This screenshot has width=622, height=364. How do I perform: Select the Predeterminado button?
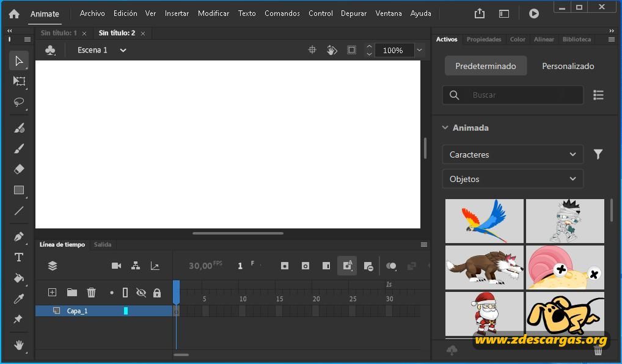point(486,66)
